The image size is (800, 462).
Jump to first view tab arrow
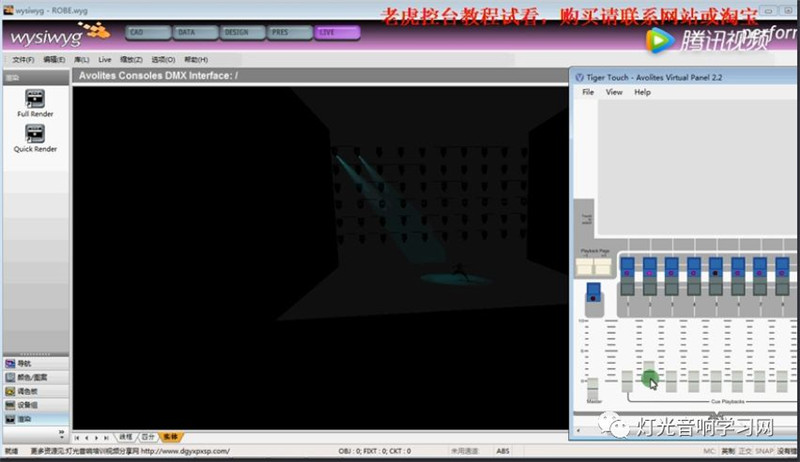(77, 438)
